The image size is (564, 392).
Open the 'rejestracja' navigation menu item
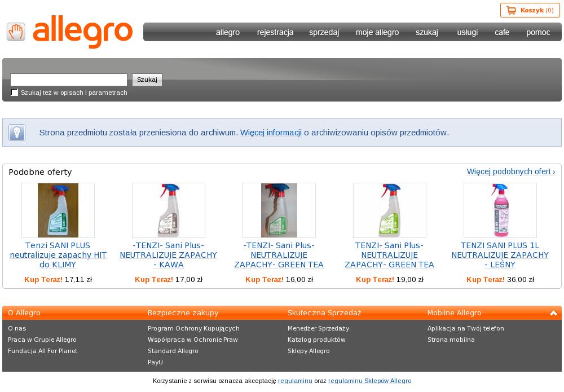point(275,32)
